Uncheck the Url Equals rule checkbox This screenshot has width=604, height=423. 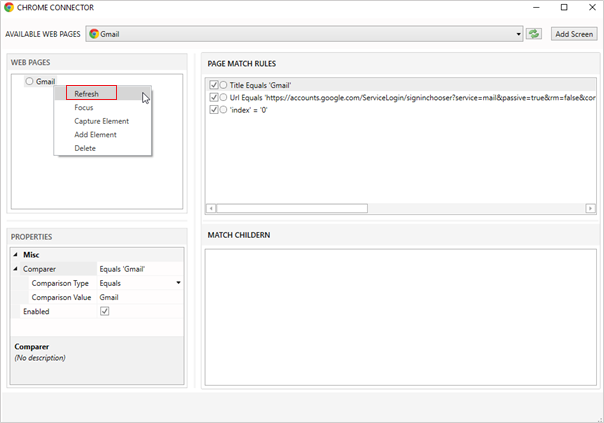click(213, 97)
